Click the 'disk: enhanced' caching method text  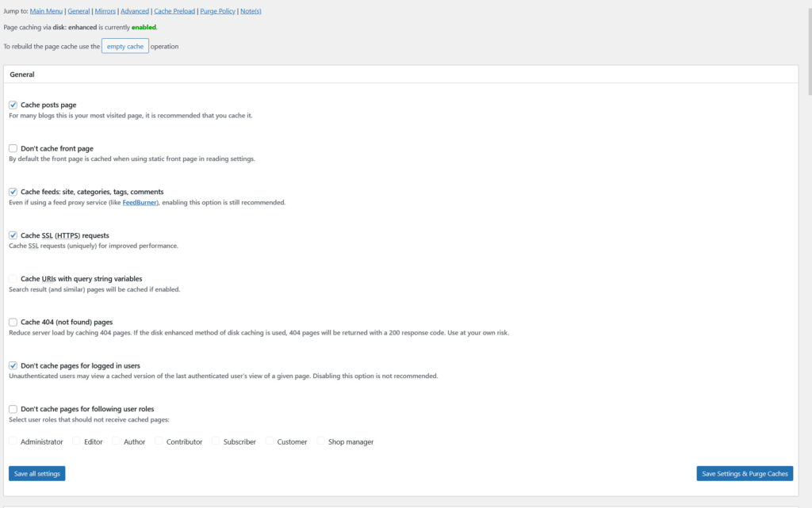point(75,28)
